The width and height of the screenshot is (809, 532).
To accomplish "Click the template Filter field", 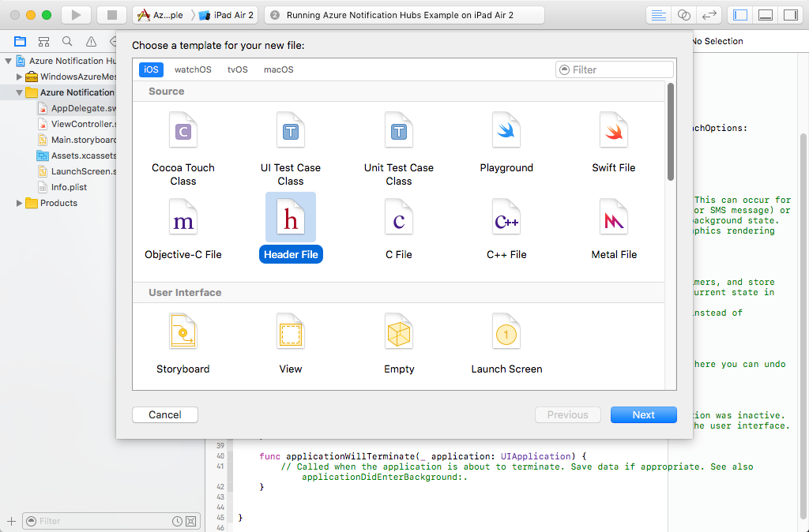I will tap(615, 69).
